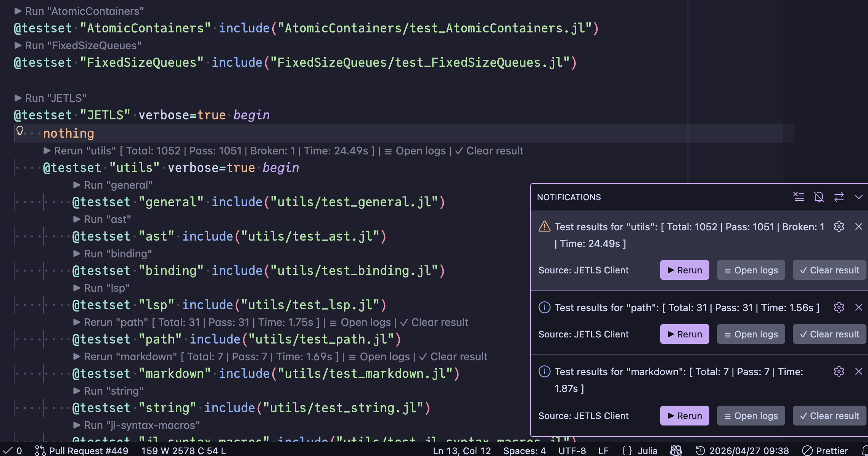The height and width of the screenshot is (456, 868).
Task: Clear result in "markdown" notification
Action: [x=829, y=416]
